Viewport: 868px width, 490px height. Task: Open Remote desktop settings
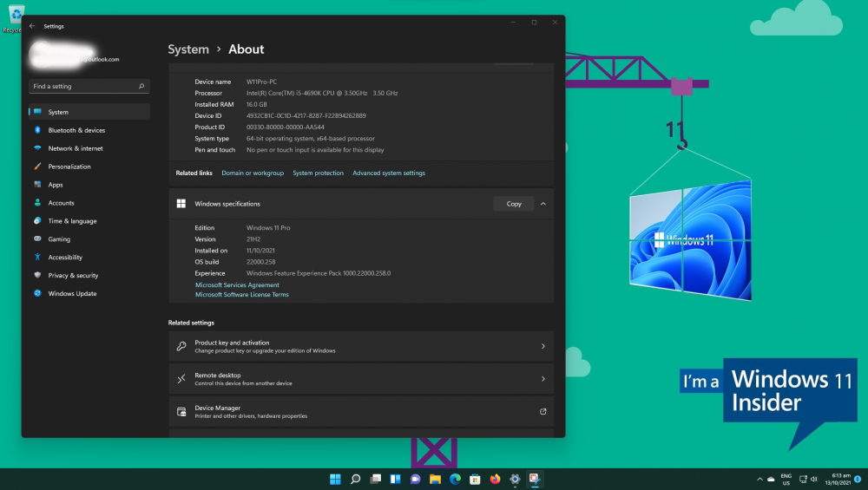(x=361, y=379)
